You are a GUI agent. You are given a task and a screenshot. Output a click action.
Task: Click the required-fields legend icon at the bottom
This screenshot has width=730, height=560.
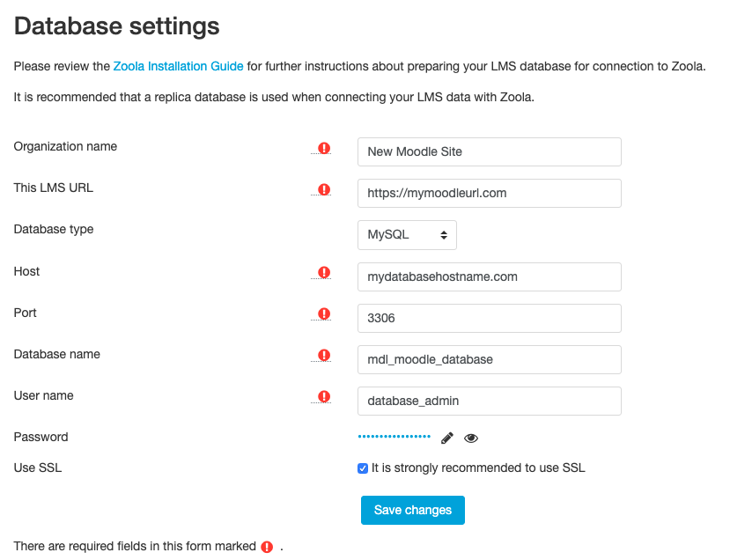267,547
